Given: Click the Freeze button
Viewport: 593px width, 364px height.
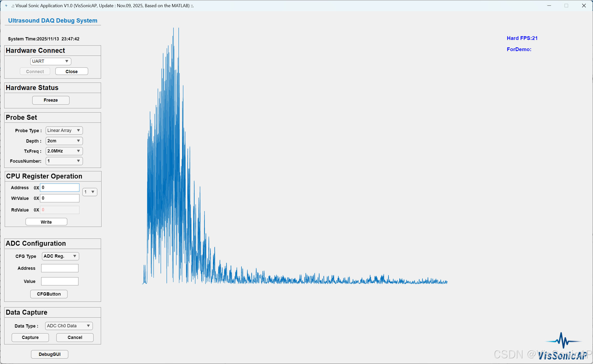Looking at the screenshot, I should pos(51,100).
